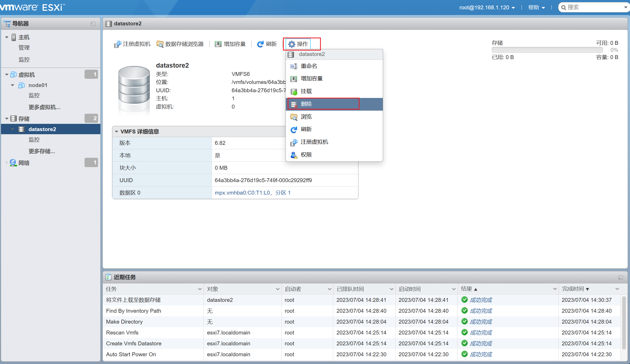Click the storage usage progress bar
Viewport: 630px width, 364px height.
tap(547, 50)
